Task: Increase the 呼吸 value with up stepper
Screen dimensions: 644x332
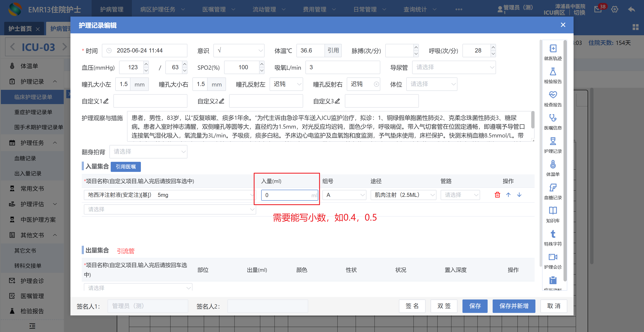Action: 493,47
